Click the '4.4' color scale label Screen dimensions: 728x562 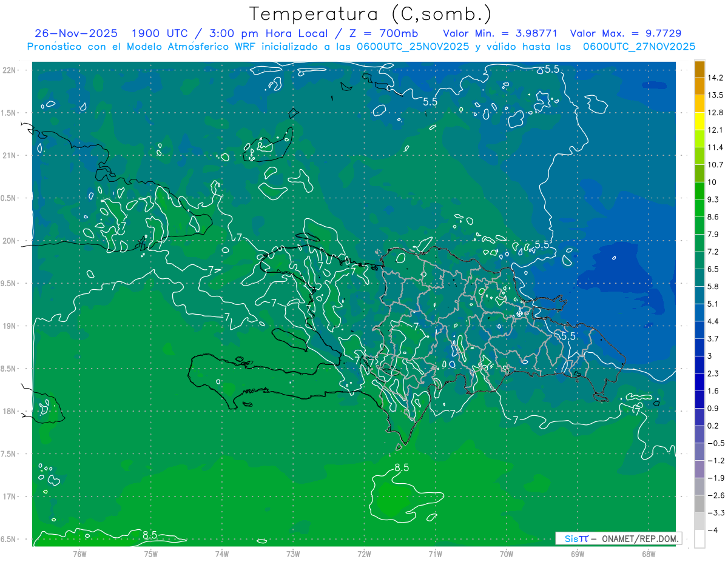tap(713, 321)
